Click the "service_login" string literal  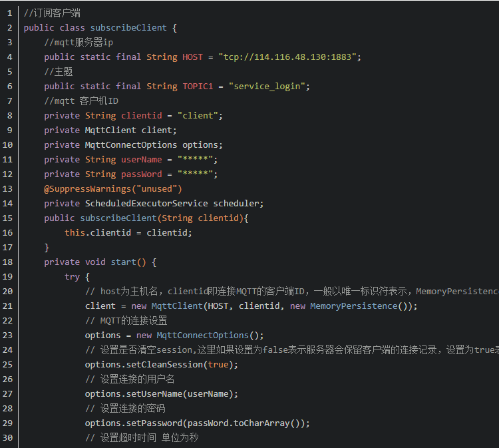coord(267,87)
